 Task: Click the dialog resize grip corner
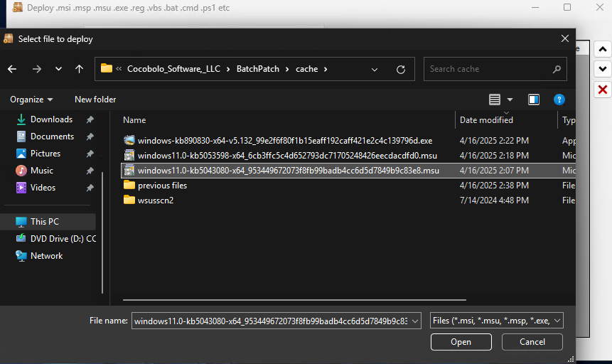pos(571,359)
